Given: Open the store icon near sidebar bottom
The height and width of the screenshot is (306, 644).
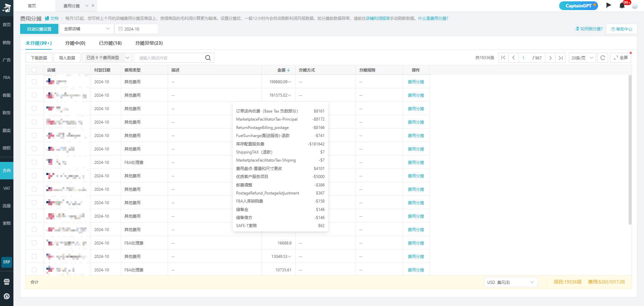Looking at the screenshot, I should (x=7, y=282).
